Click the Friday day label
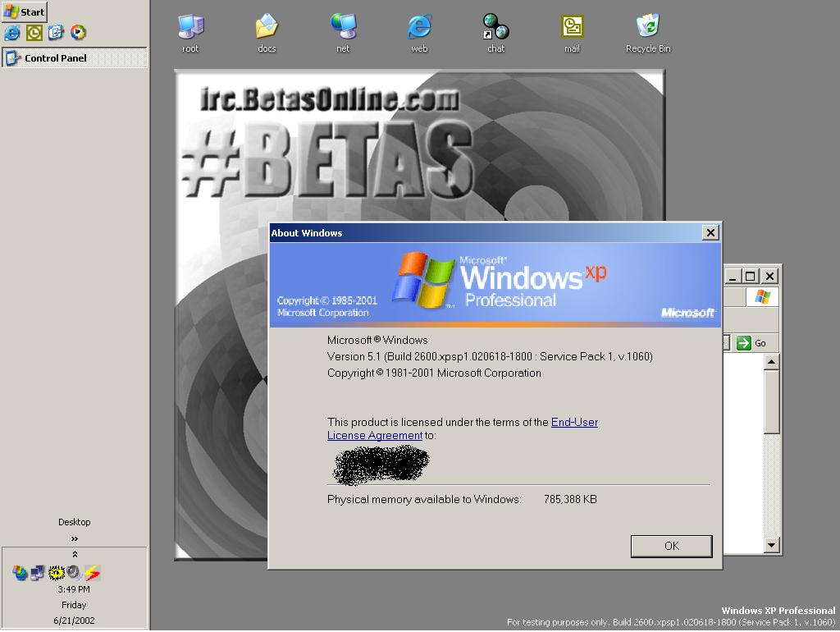The height and width of the screenshot is (632, 840). 74,605
